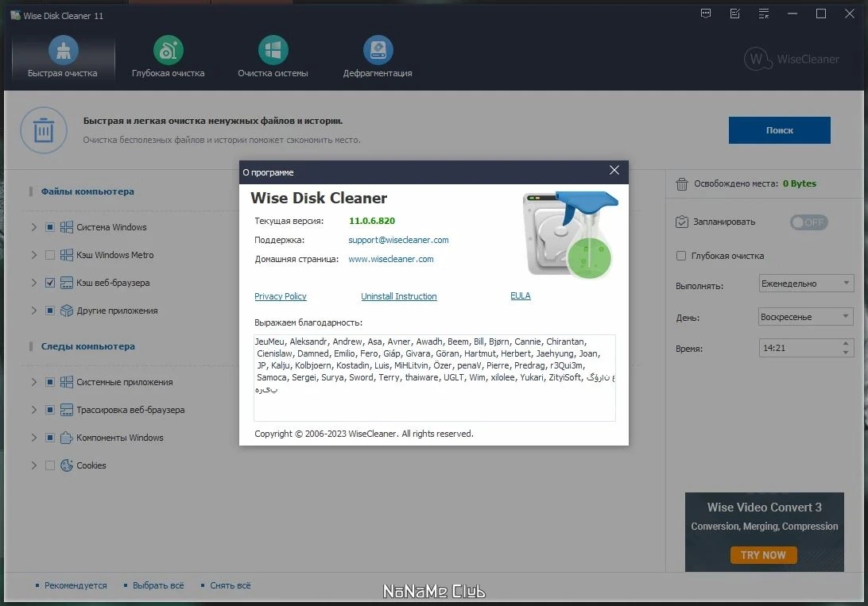Screen dimensions: 868x606
Task: Click the Снять всё link
Action: [x=231, y=585]
